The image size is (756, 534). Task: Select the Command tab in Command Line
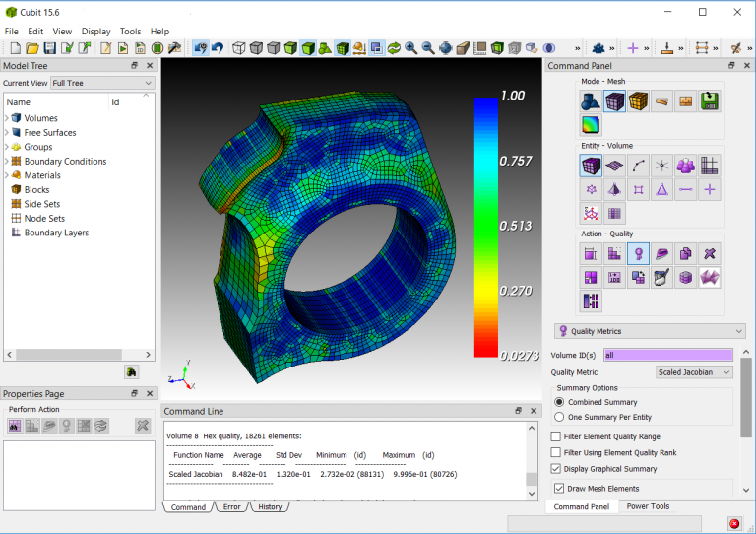(x=188, y=507)
